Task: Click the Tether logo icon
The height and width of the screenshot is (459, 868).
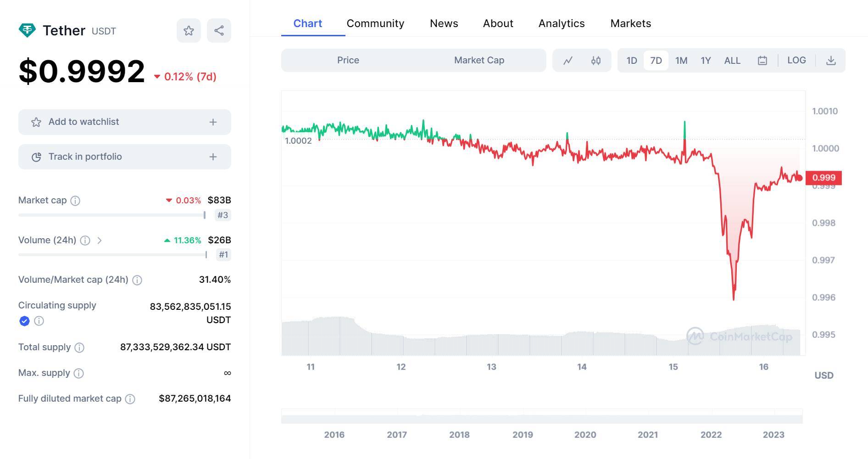Action: pyautogui.click(x=27, y=31)
